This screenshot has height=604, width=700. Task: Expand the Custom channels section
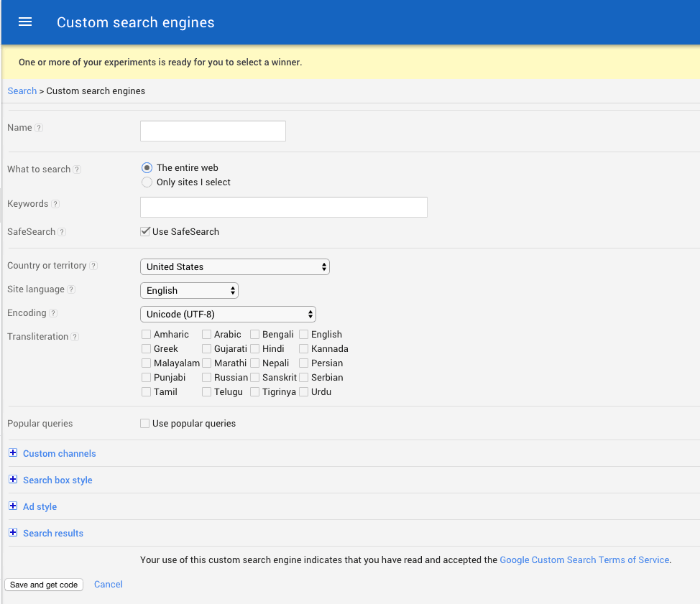tap(60, 454)
